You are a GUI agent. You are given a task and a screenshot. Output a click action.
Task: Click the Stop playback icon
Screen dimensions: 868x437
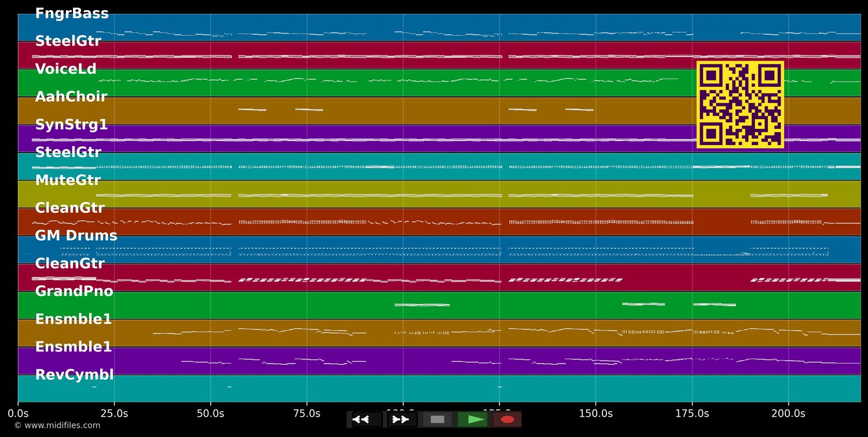(437, 420)
